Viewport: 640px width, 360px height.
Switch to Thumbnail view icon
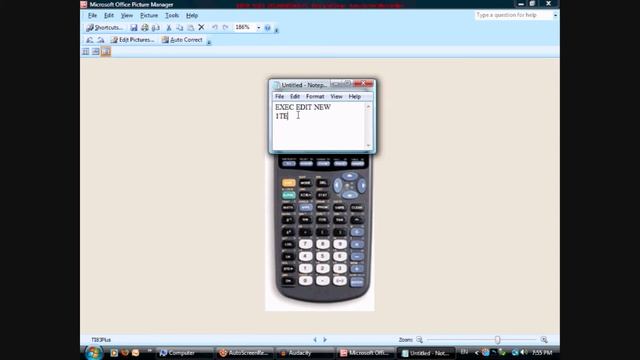pyautogui.click(x=86, y=51)
